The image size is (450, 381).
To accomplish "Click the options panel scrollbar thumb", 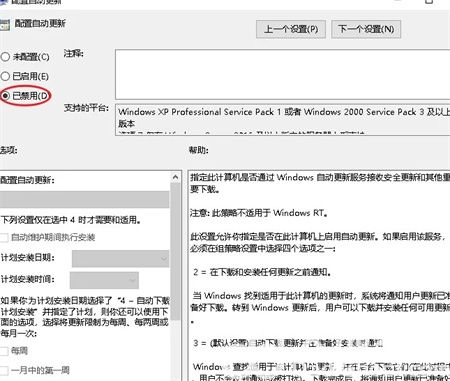I will click(175, 252).
